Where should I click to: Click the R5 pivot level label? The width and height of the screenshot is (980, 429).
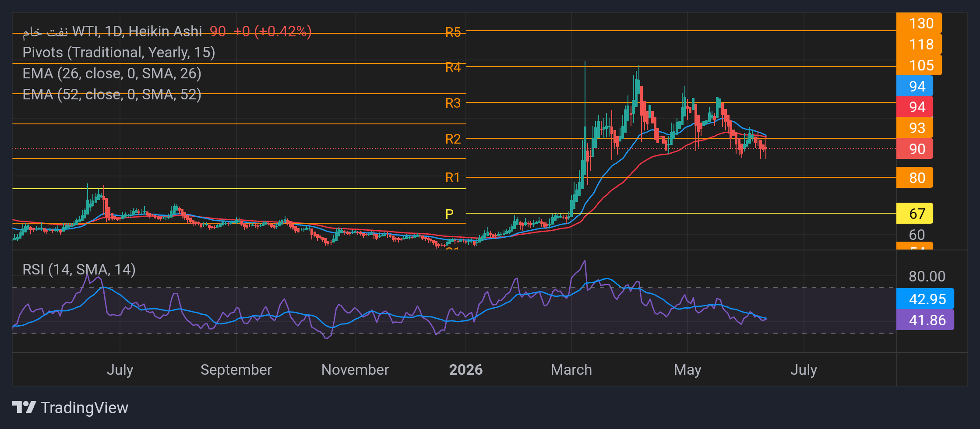pos(453,32)
